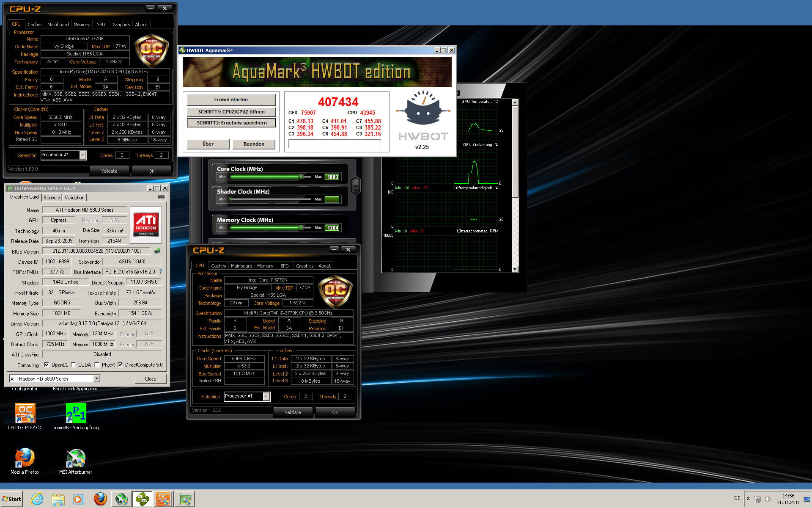Screen dimensions: 812x508
Task: Switch to CPU-Z taskbar button
Action: tap(163, 499)
